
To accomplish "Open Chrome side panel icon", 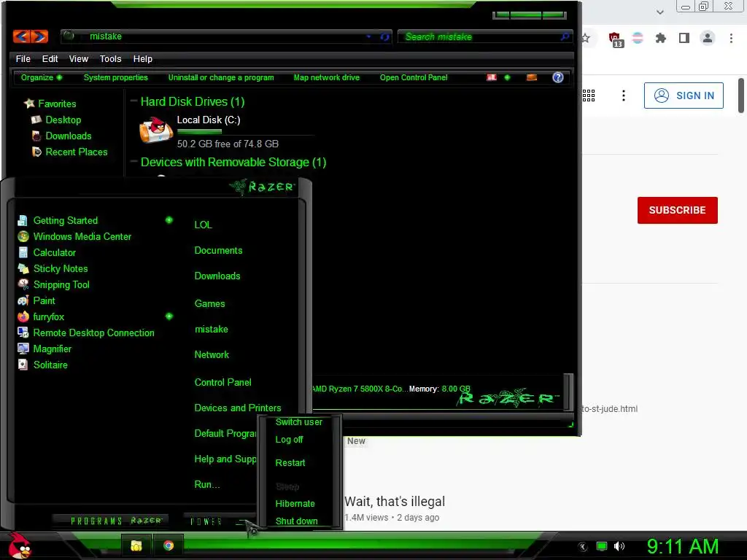I will pos(684,38).
